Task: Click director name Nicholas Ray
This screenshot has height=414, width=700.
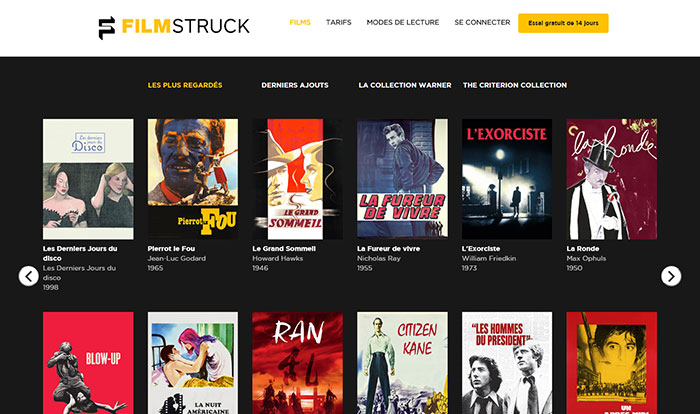Action: (x=379, y=259)
